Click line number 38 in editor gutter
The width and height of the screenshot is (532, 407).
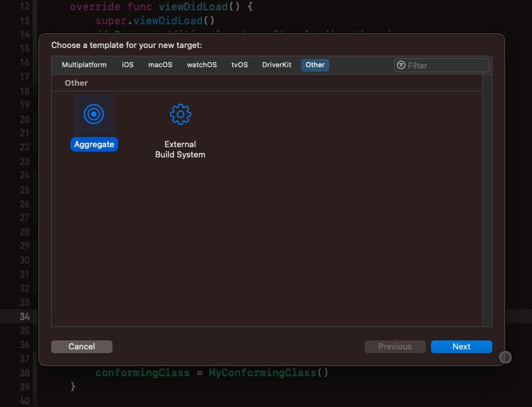[x=24, y=373]
